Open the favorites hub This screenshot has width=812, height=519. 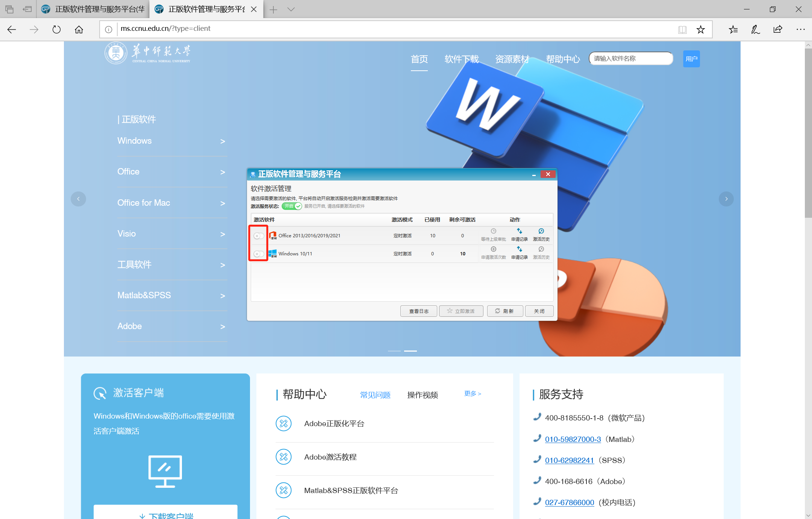pyautogui.click(x=733, y=29)
